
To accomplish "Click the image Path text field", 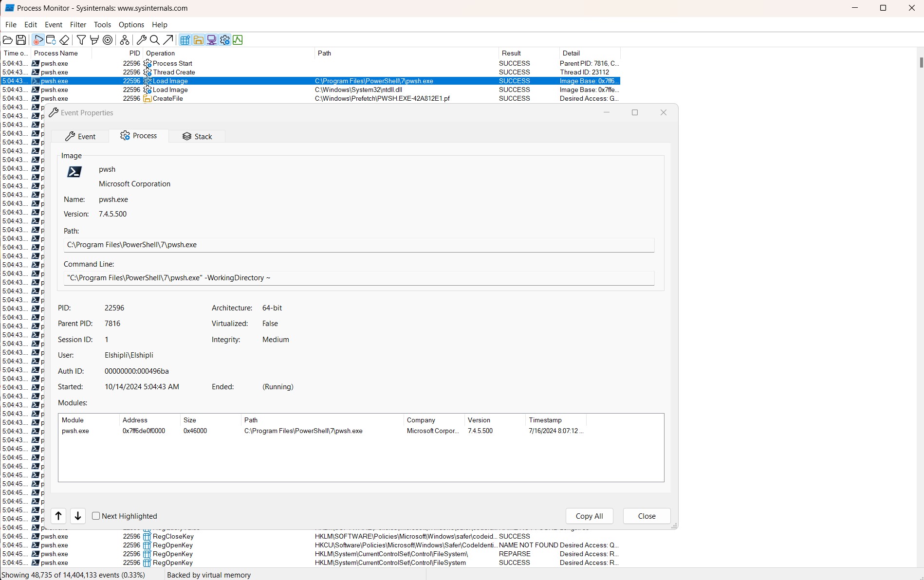I will tap(359, 245).
